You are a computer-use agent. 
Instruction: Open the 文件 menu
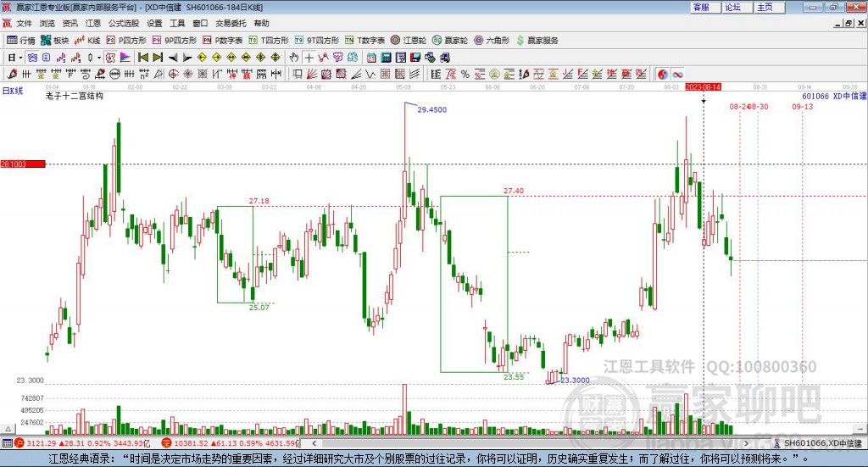tap(24, 23)
